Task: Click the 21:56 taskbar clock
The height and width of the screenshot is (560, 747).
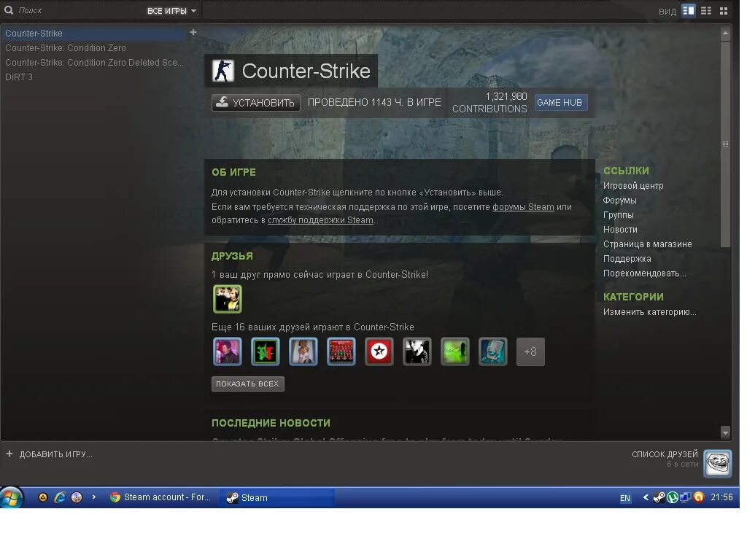Action: [x=721, y=497]
